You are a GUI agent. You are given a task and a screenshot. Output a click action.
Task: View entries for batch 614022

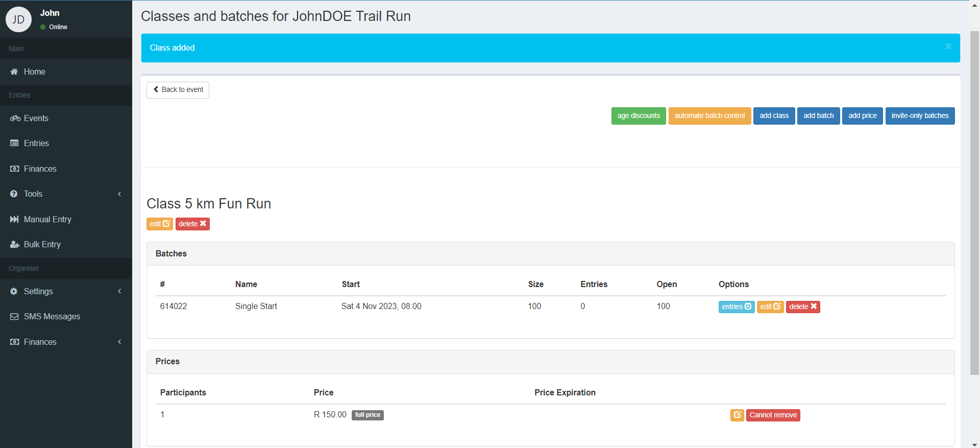(737, 307)
